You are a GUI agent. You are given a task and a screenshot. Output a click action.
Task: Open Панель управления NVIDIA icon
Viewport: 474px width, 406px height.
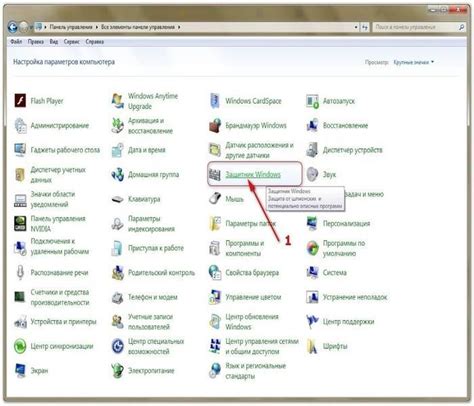(x=20, y=223)
